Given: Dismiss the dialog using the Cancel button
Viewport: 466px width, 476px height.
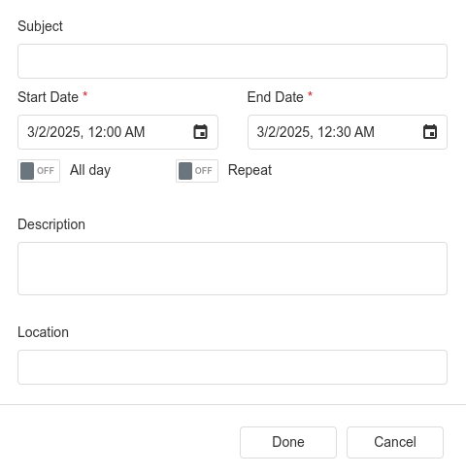Looking at the screenshot, I should (x=395, y=442).
